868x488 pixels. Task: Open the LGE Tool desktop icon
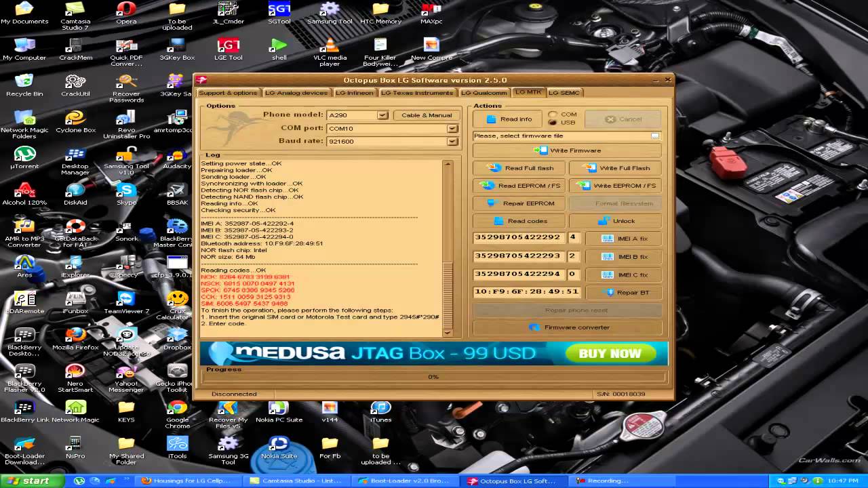228,49
